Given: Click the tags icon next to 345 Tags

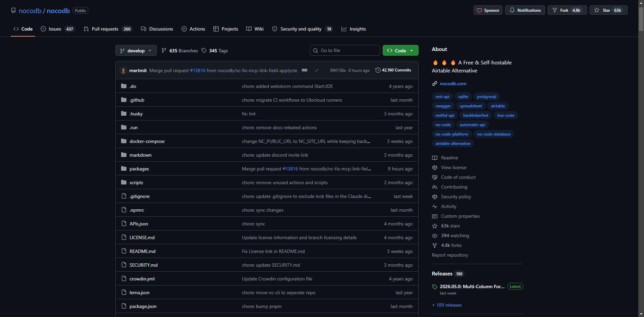Looking at the screenshot, I should click(204, 51).
